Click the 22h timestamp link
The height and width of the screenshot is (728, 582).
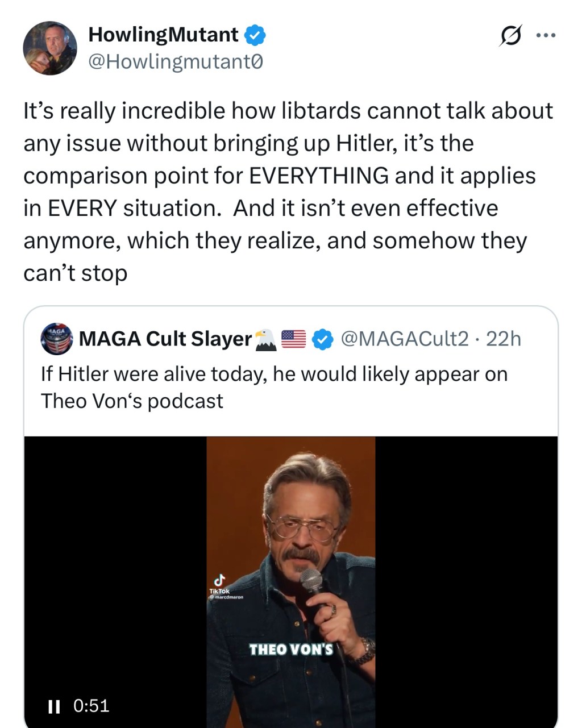click(502, 339)
